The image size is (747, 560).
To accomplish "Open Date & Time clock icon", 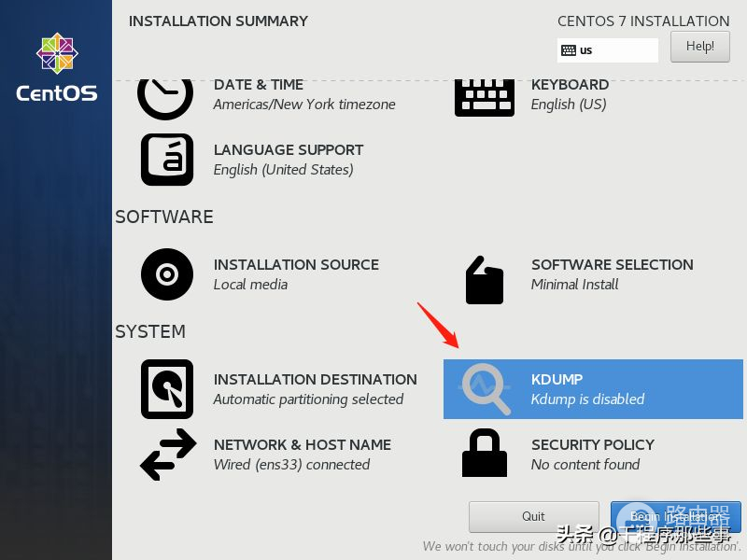I will 165,99.
